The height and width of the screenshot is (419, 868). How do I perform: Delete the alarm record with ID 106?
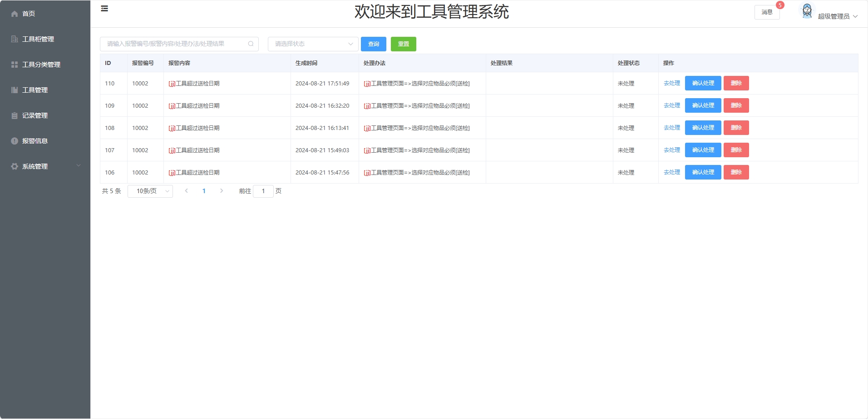click(x=736, y=172)
